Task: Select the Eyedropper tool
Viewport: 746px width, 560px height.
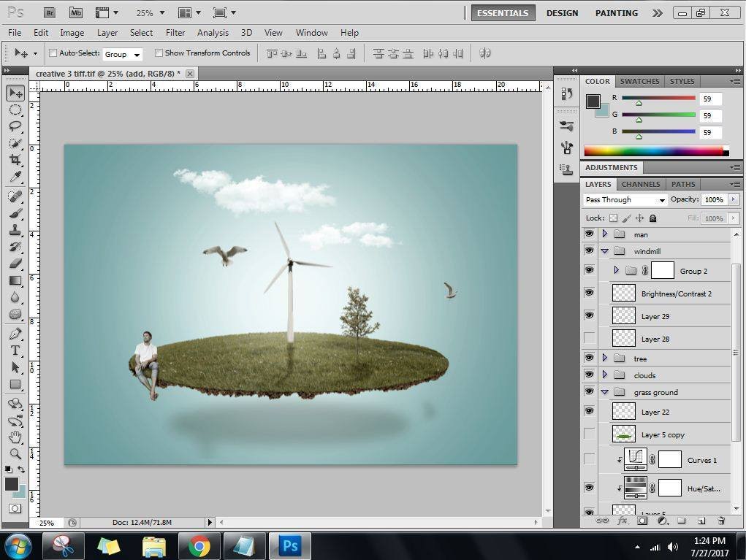Action: click(15, 177)
